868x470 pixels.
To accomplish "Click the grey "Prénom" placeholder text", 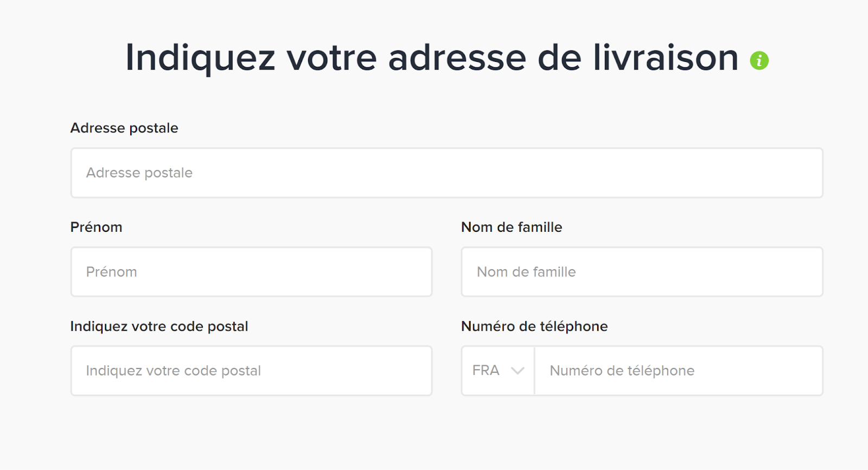I will click(111, 272).
